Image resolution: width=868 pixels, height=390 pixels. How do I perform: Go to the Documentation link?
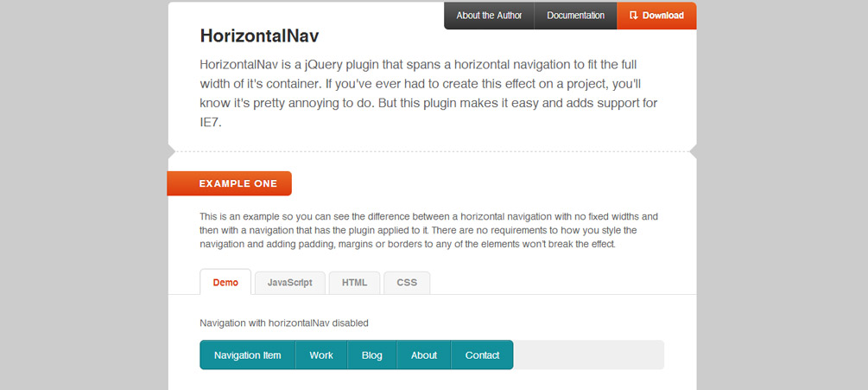[576, 16]
